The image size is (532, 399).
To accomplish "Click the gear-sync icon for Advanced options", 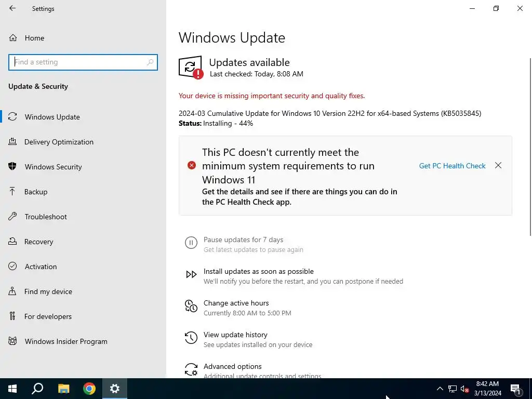I will 191,369.
